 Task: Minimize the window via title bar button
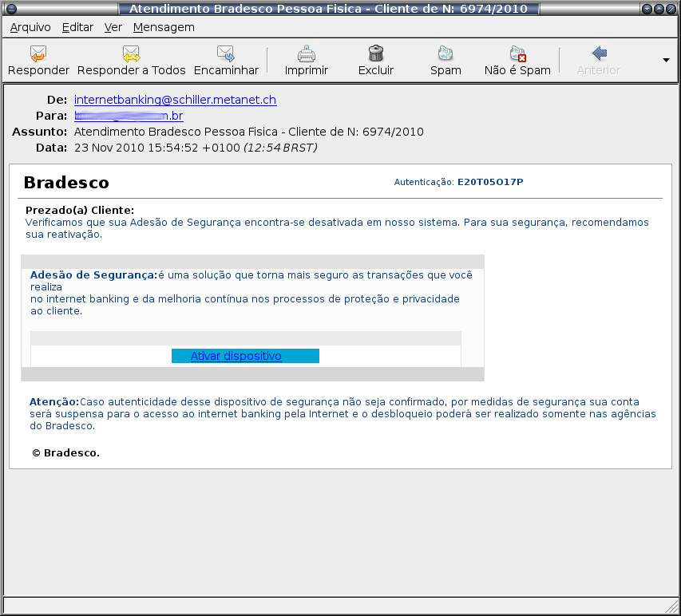pos(647,9)
